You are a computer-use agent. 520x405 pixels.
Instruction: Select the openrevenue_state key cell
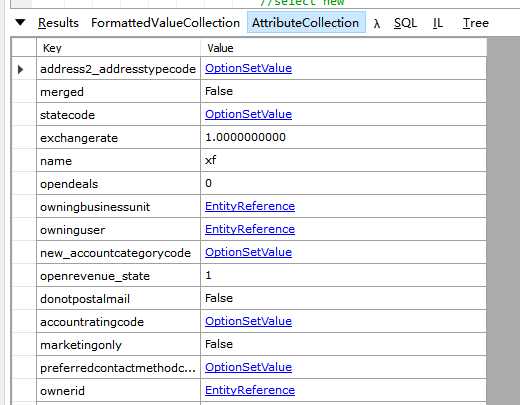point(118,275)
